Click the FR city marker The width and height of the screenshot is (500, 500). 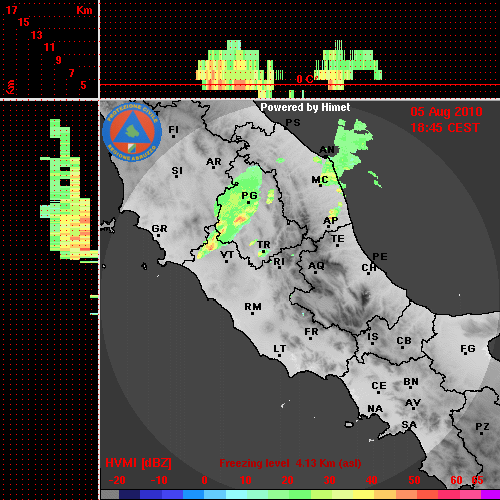[311, 339]
